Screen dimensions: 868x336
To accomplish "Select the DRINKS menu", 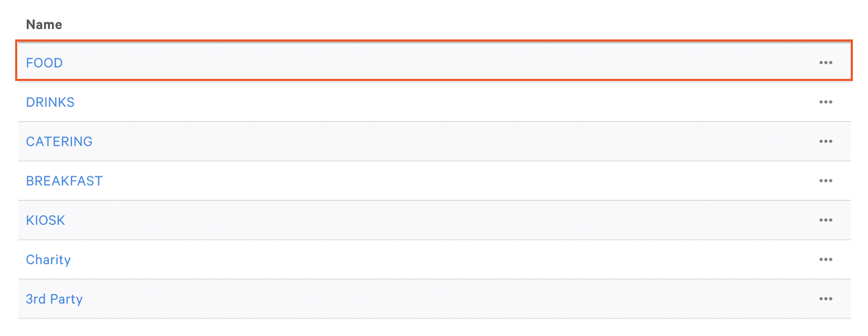I will tap(50, 102).
